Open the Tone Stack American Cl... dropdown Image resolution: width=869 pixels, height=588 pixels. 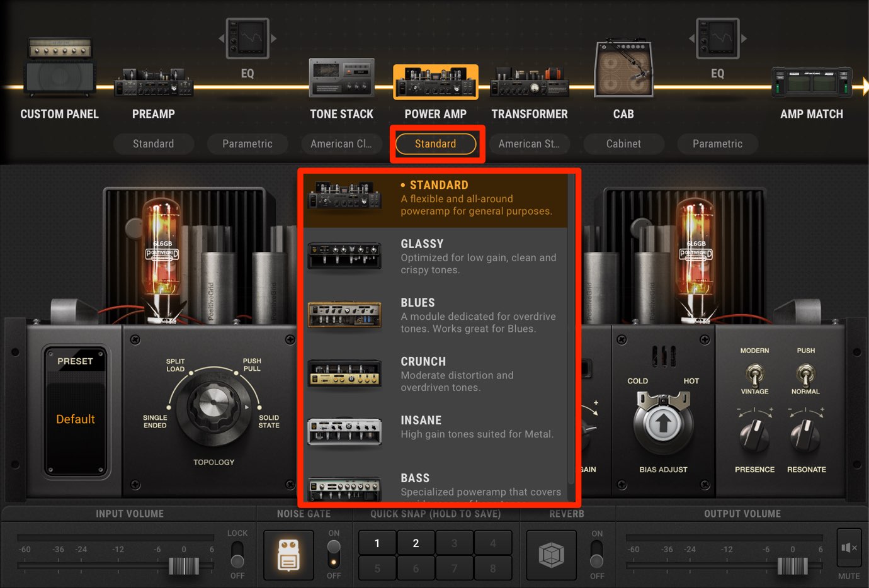click(x=341, y=144)
